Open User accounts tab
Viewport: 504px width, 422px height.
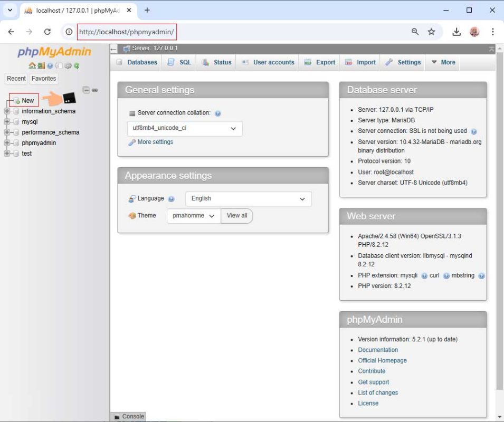268,62
